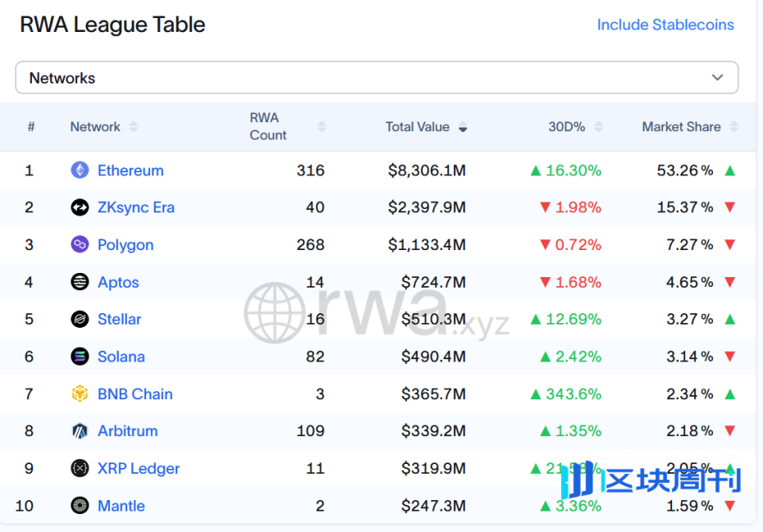
Task: Sort table by RWA Count arrows
Action: click(322, 127)
